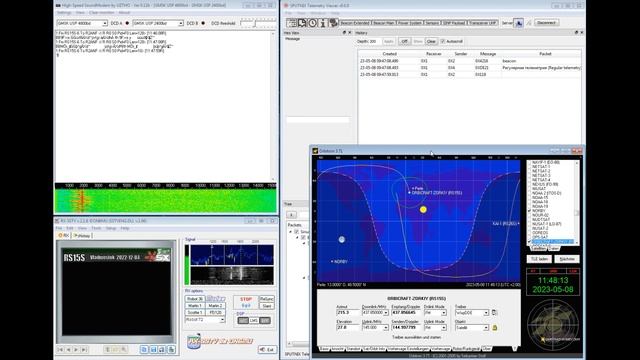Open the Beacon Extended view in Telemetry Viewer

pos(355,23)
